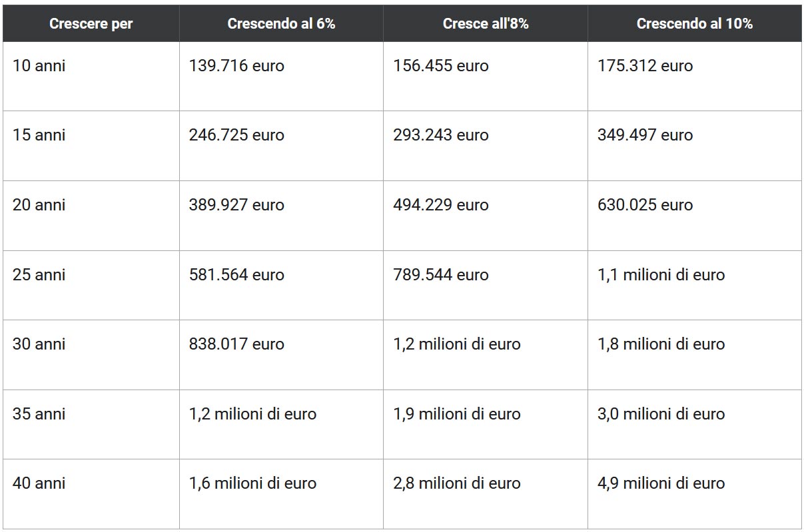This screenshot has width=804, height=532.
Task: Select the "581.564 euro" value
Action: 236,274
